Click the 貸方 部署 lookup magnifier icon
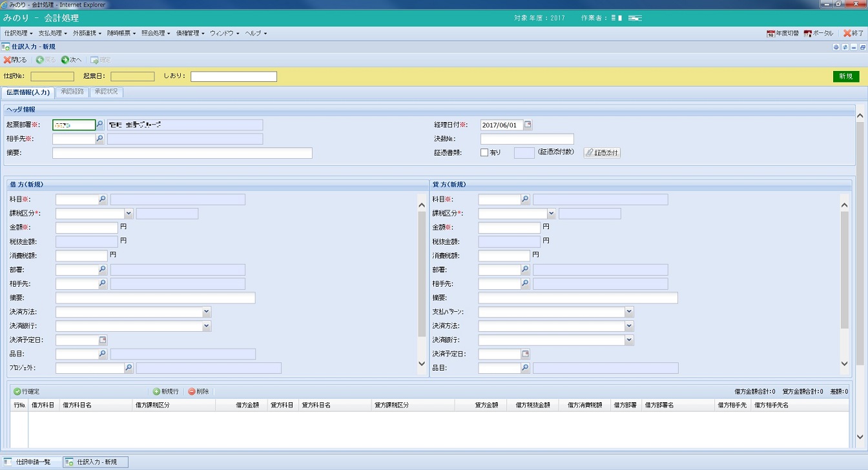 coord(525,270)
